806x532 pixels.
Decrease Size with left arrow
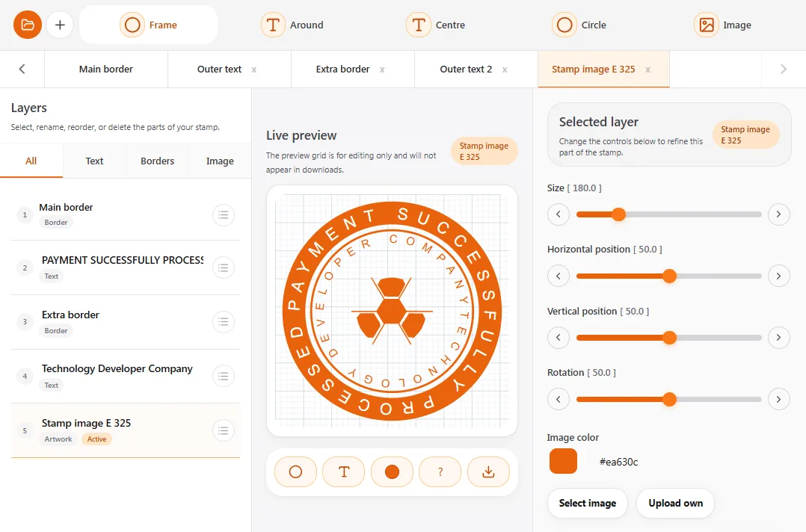(559, 214)
